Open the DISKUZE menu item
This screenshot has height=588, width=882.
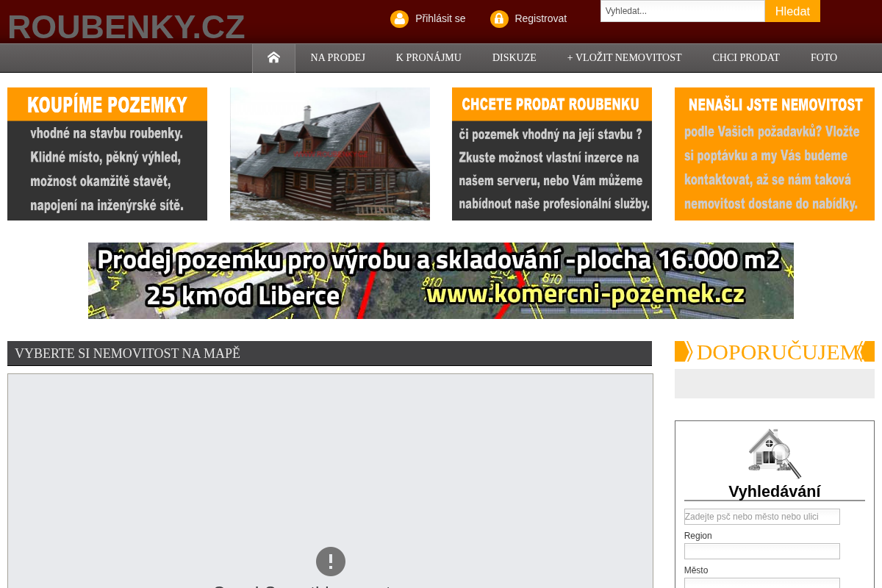point(514,58)
